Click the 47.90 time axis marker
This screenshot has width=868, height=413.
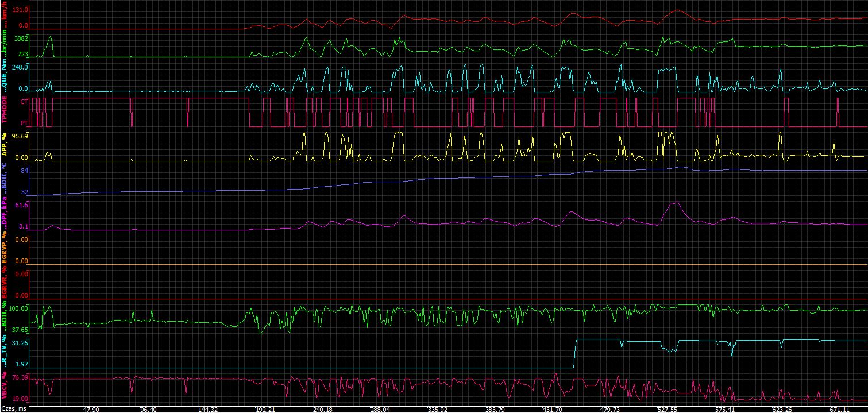91,410
